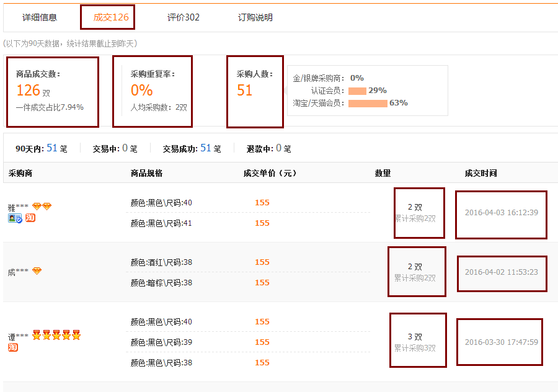The image size is (558, 392).
Task: Click the 交易成功 51 count
Action: (206, 148)
